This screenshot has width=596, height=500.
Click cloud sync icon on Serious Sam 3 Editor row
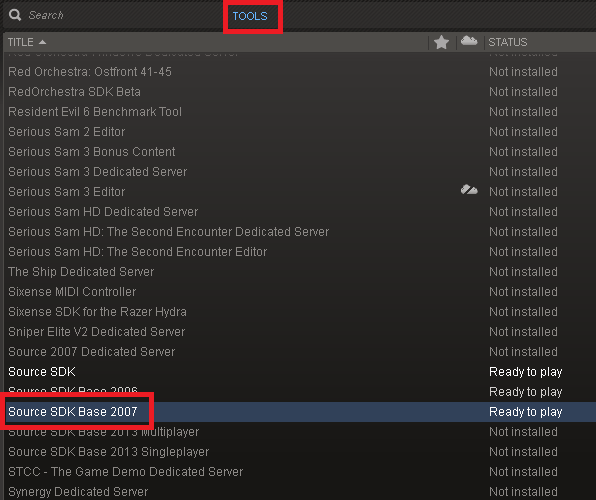click(x=469, y=189)
